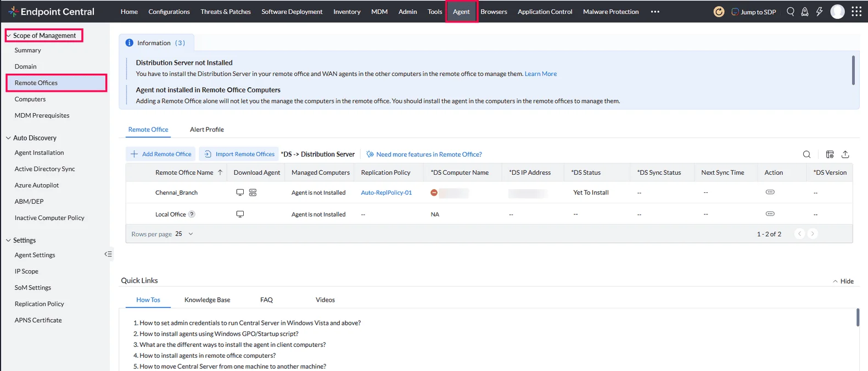This screenshot has width=868, height=371.
Task: Open Replication Policy in sidebar
Action: click(x=39, y=304)
